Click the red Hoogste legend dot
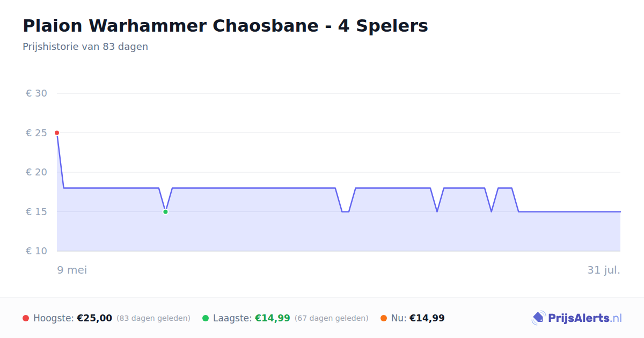 pyautogui.click(x=26, y=318)
